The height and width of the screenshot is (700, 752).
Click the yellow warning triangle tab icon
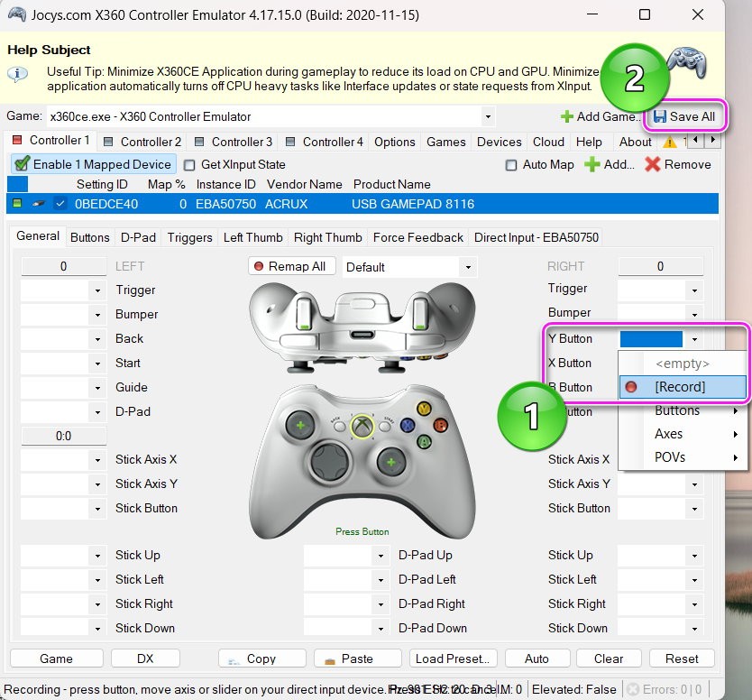click(670, 142)
